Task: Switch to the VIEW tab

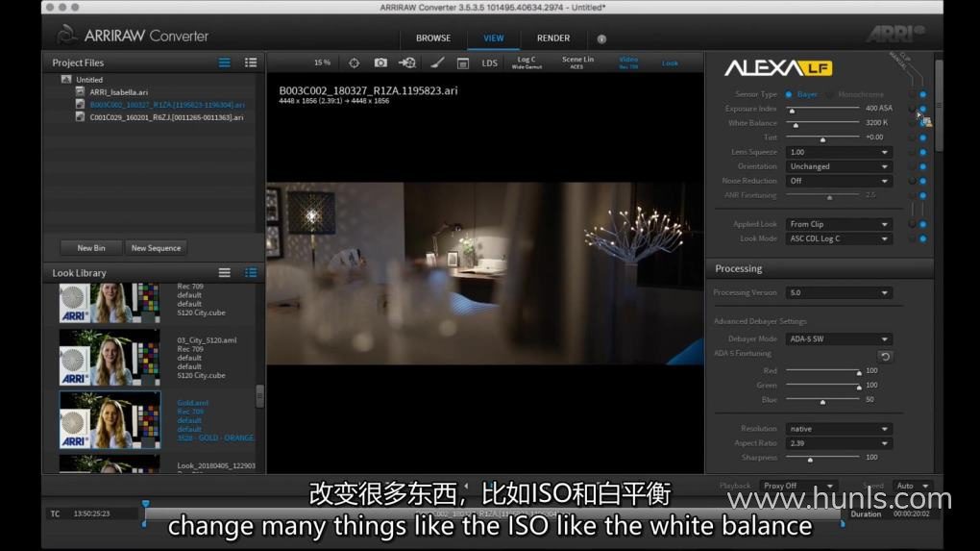Action: point(493,38)
